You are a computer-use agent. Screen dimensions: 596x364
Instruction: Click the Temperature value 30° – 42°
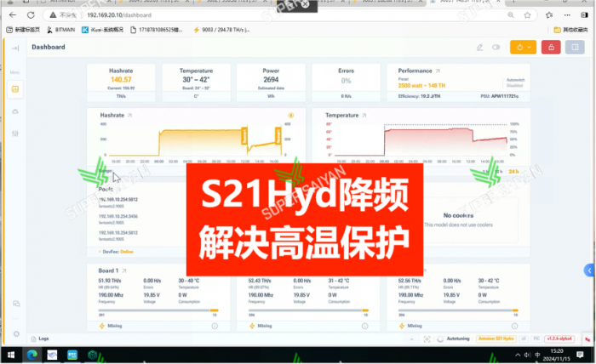[196, 80]
